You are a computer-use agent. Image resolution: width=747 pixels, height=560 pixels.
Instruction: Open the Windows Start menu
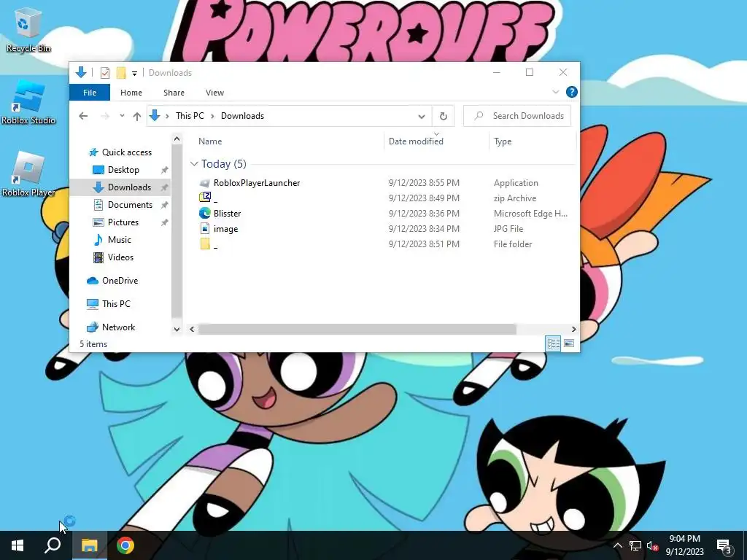[x=18, y=545]
